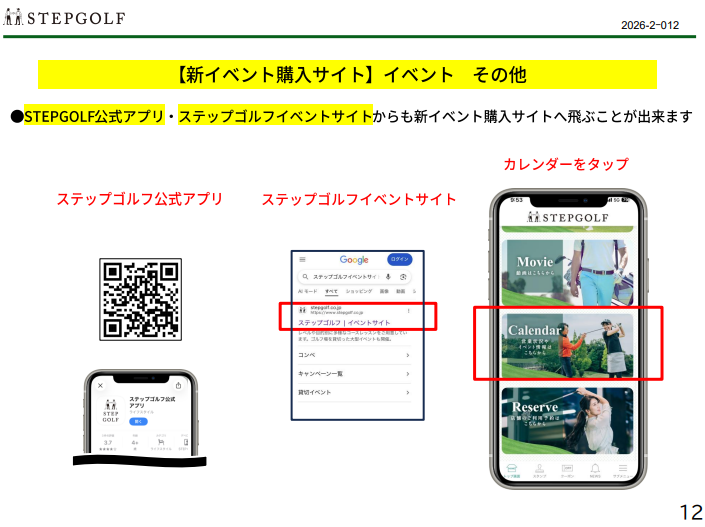Screen dimensions: 705x527
Task: Select the すべて search tab
Action: click(x=331, y=291)
